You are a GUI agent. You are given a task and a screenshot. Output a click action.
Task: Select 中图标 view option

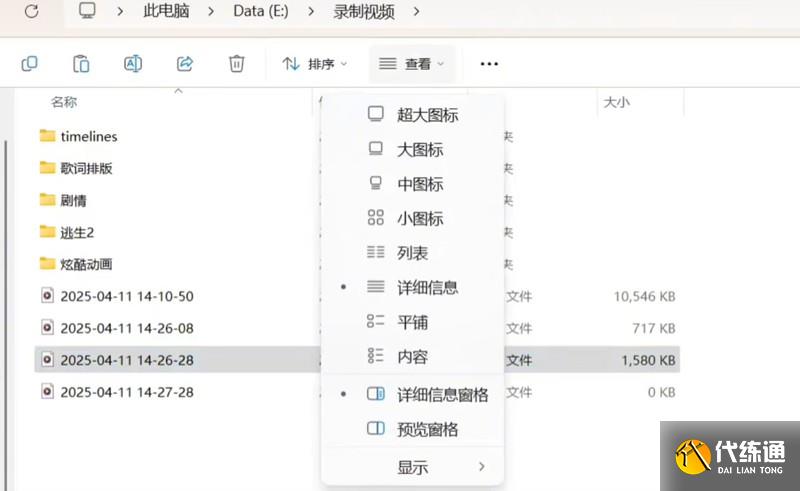(x=412, y=184)
